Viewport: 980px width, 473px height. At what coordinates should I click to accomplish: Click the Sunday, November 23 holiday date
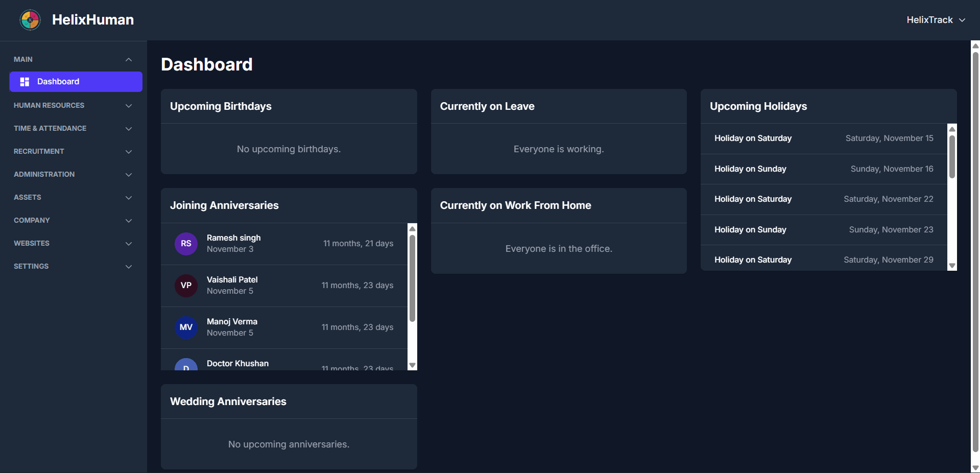point(891,230)
